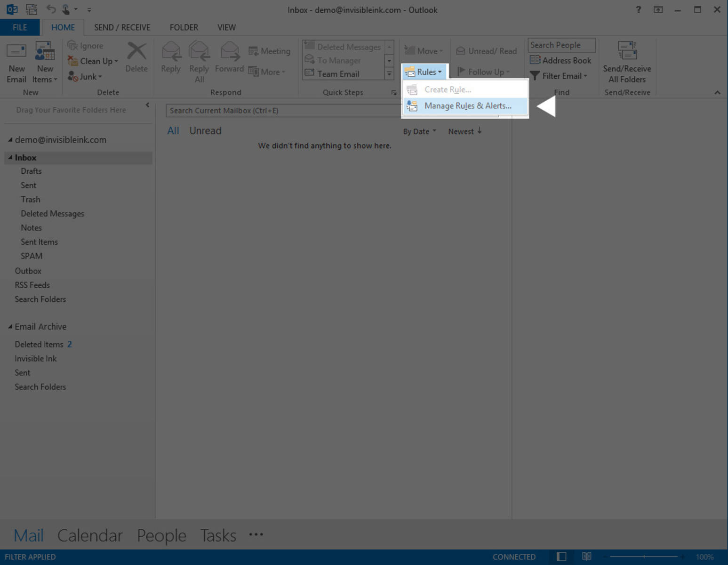728x565 pixels.
Task: Open Quick Steps dialog launcher
Action: pyautogui.click(x=393, y=93)
